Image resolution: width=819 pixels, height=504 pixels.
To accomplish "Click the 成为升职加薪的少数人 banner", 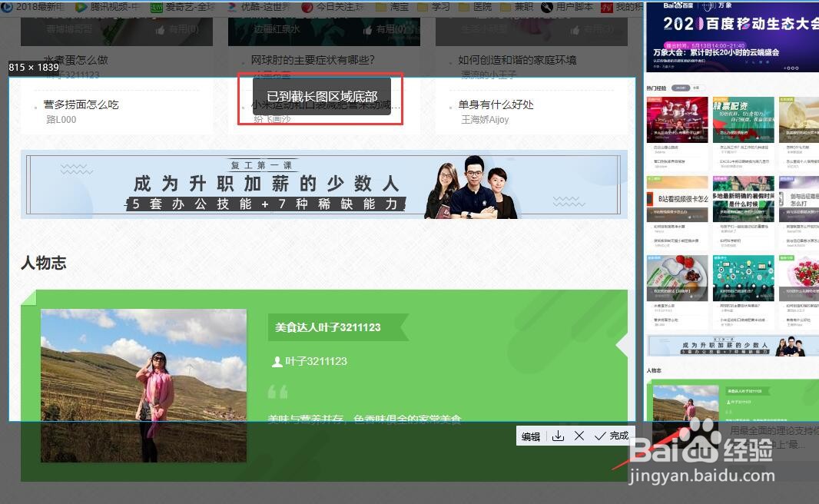I will coord(324,184).
